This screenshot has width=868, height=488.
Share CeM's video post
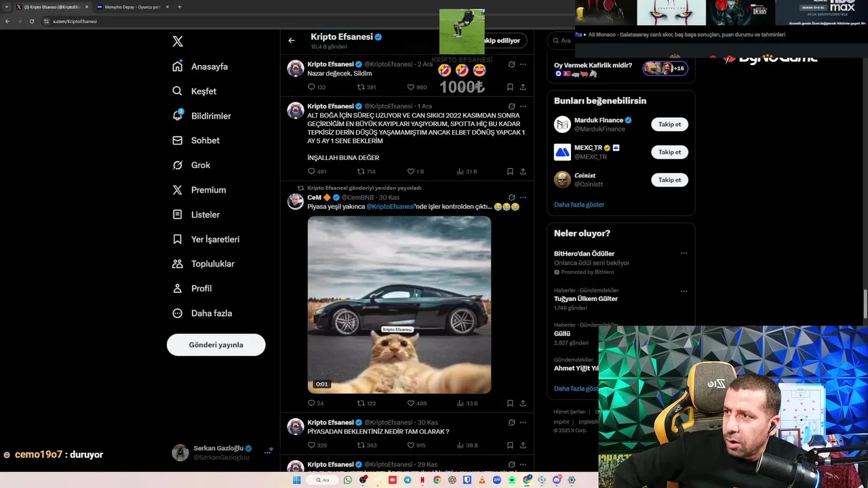[x=523, y=403]
